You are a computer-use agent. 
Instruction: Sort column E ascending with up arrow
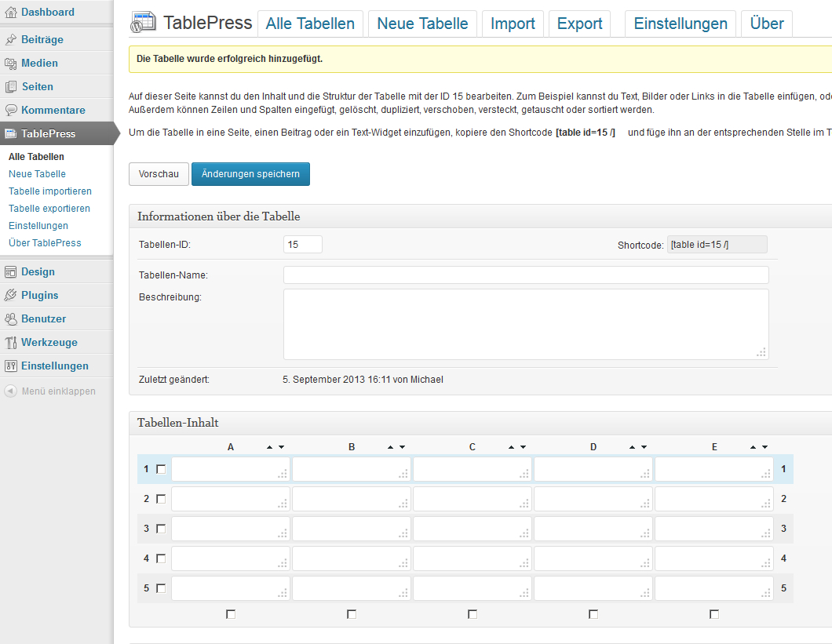(754, 447)
